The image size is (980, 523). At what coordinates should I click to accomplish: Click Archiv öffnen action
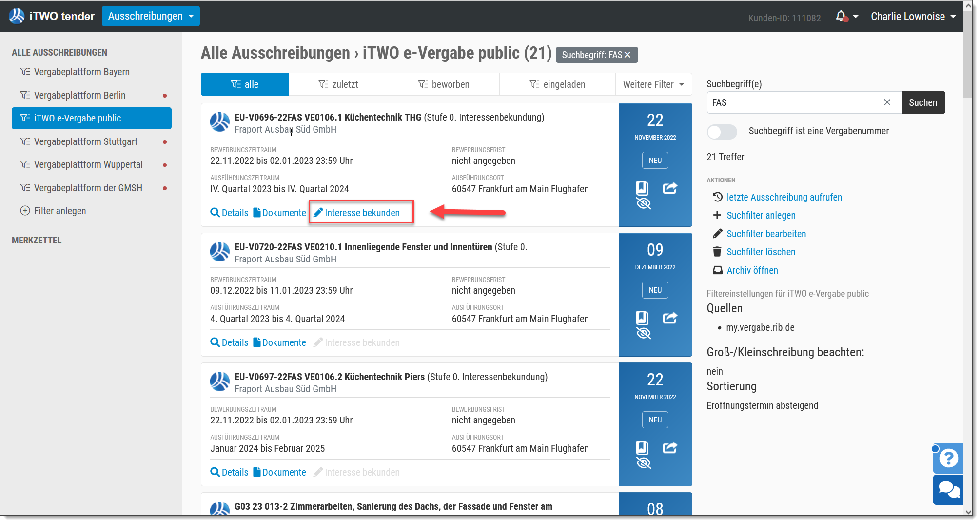click(752, 270)
